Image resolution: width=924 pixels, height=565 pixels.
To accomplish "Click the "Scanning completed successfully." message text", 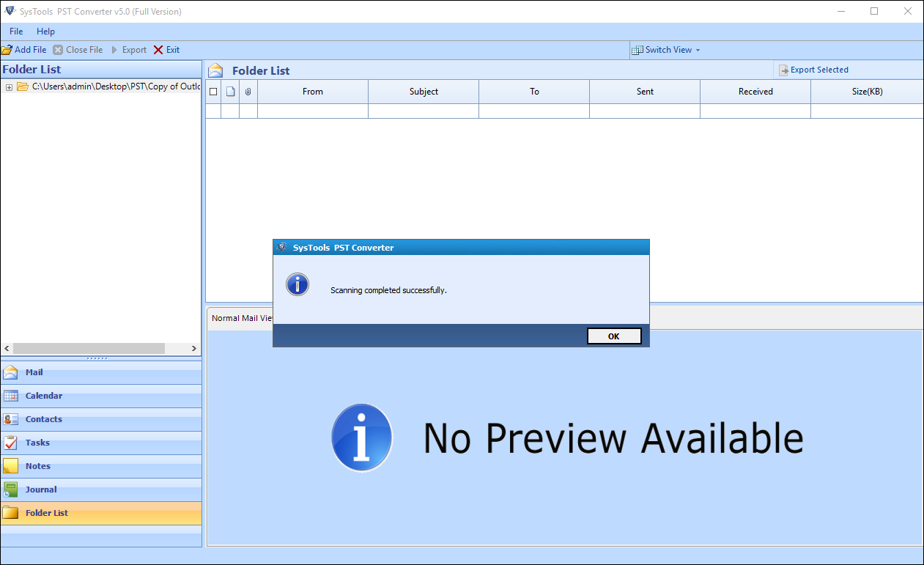I will coord(388,290).
